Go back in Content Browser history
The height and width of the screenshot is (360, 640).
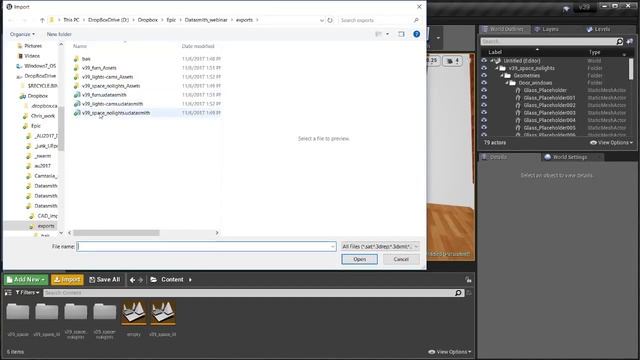[132, 280]
